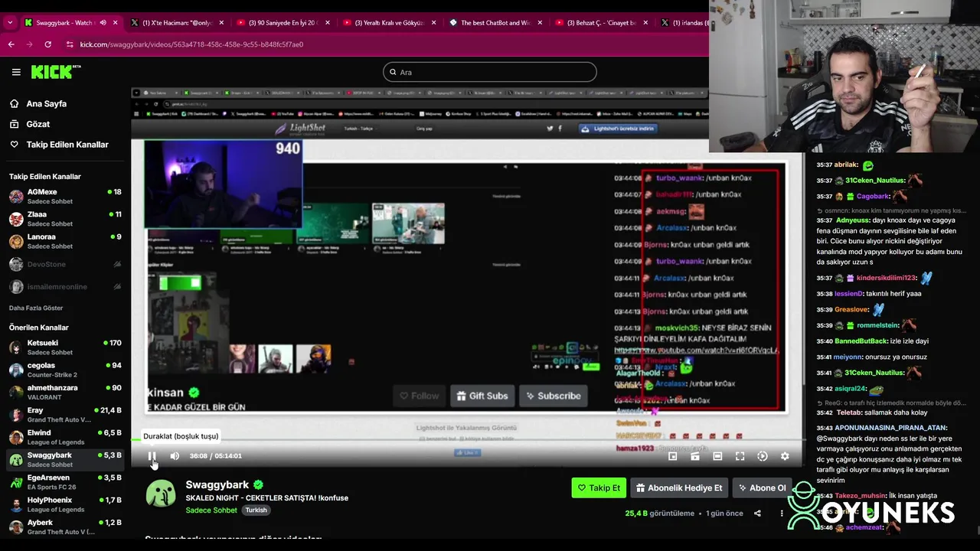Open the ismailemreonline channel
The height and width of the screenshot is (551, 980).
[65, 286]
